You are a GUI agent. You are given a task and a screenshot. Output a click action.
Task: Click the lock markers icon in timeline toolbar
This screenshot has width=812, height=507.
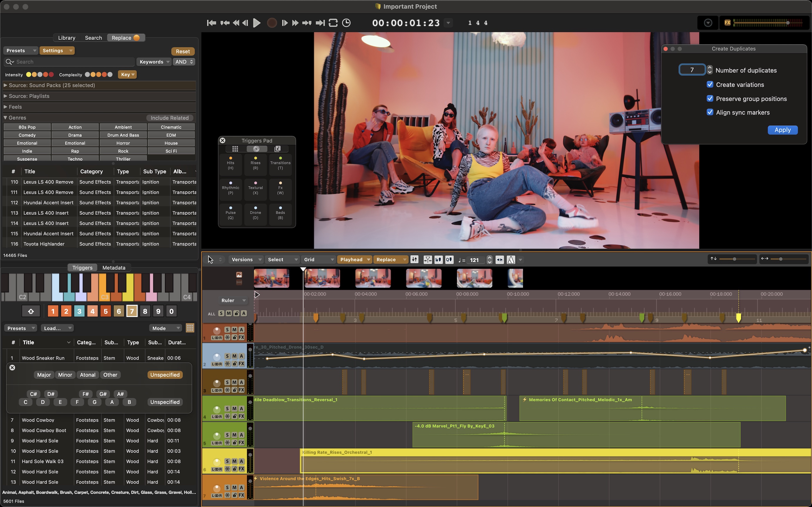point(438,260)
